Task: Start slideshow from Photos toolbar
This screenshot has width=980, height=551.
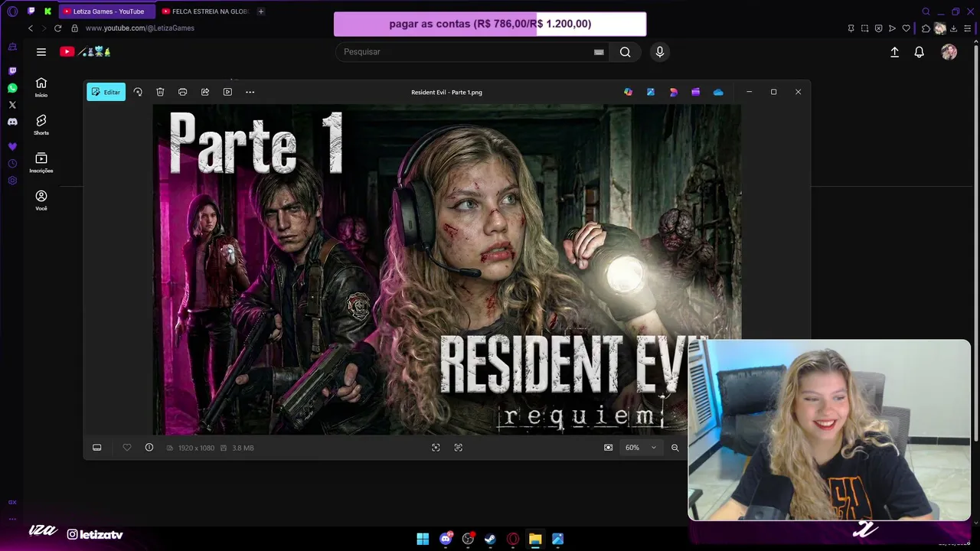Action: 227,92
